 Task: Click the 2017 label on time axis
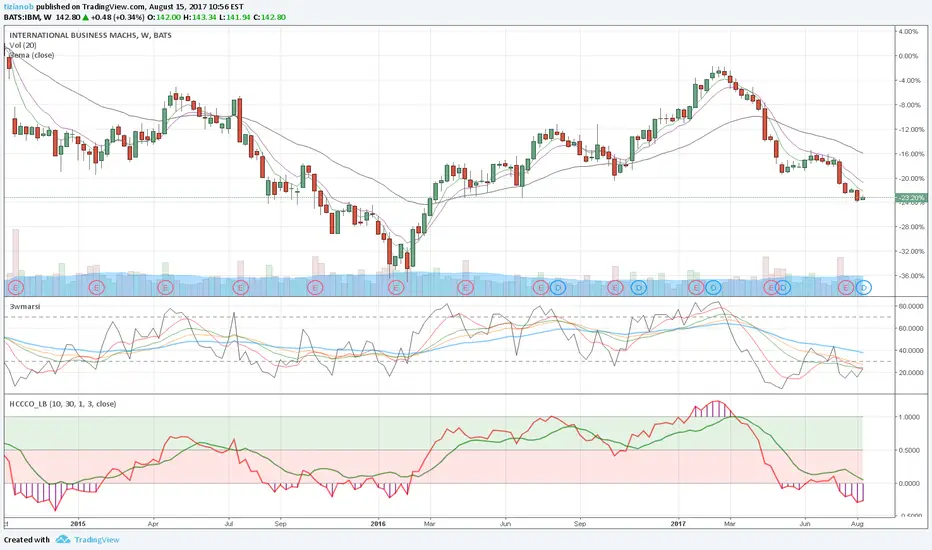[678, 524]
